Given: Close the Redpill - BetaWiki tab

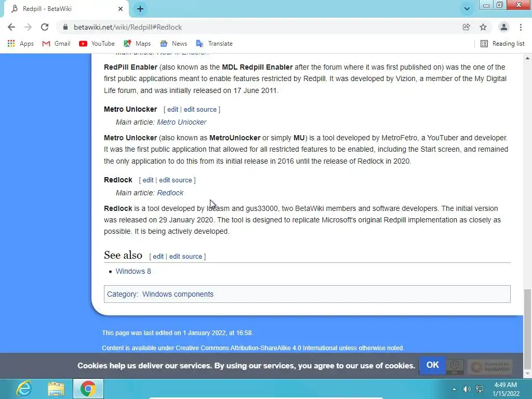Looking at the screenshot, I should coord(121,9).
